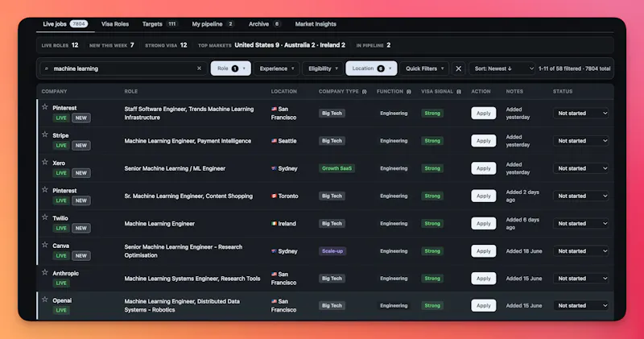Apply to Pinterest Content Shopping job

(x=484, y=196)
